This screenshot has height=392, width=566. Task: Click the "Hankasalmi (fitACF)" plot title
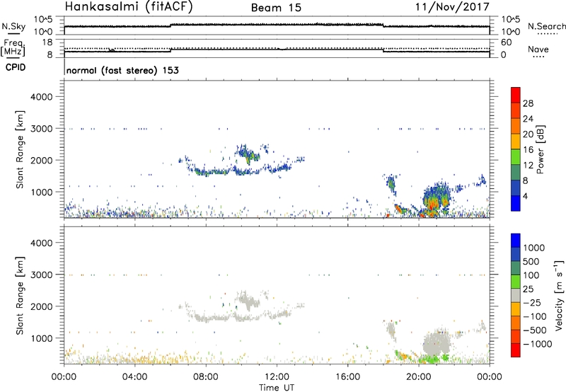click(x=129, y=7)
